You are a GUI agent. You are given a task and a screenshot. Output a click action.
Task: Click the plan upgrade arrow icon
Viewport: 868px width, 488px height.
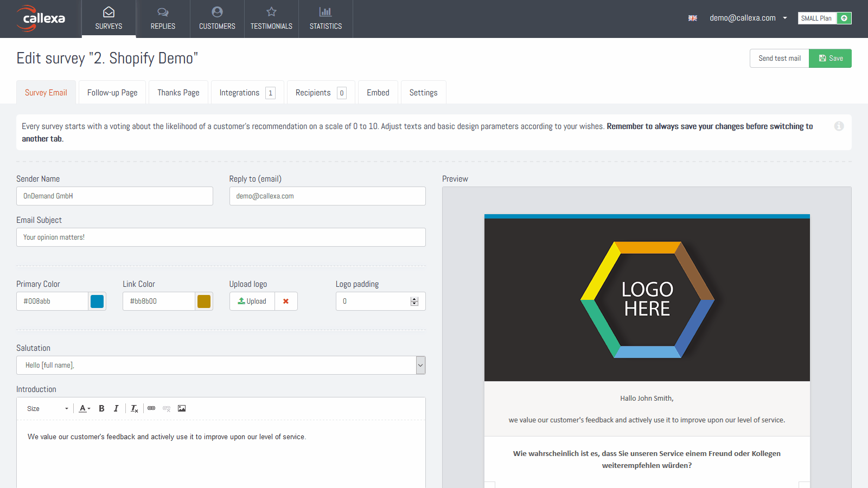[x=844, y=18]
